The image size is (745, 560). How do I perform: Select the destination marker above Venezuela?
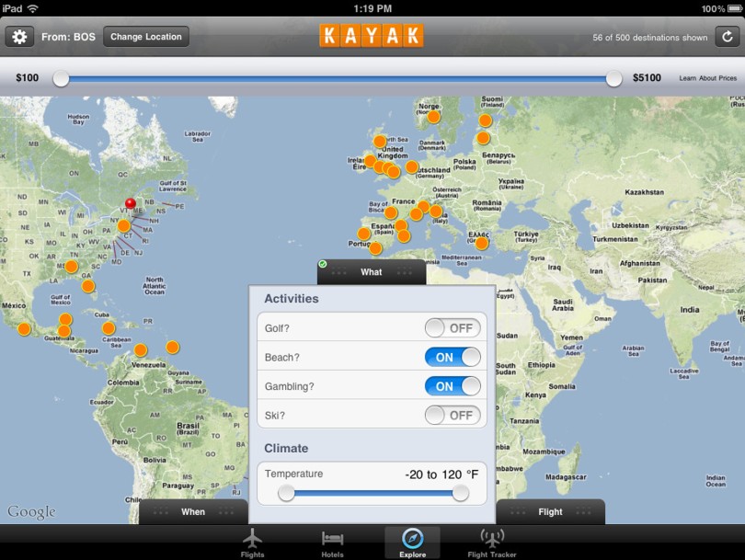tap(141, 350)
